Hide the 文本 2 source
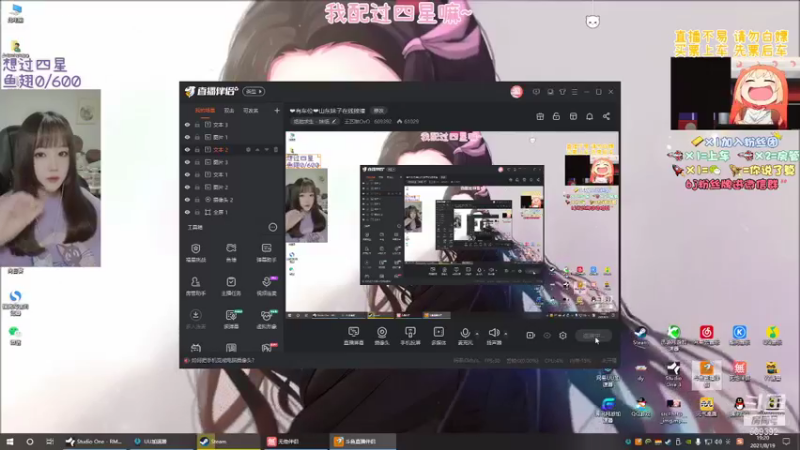The height and width of the screenshot is (450, 800). (x=187, y=150)
